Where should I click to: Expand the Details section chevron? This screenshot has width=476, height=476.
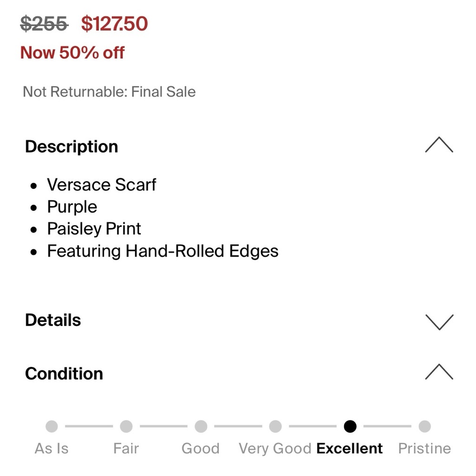[439, 322]
